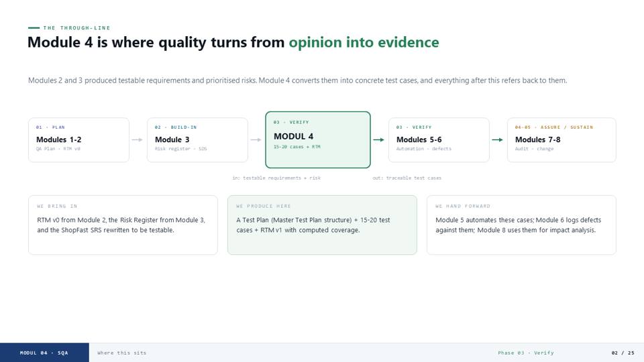The height and width of the screenshot is (362, 644).
Task: Click the MODUL 04 · SQA footer badge
Action: [44, 353]
